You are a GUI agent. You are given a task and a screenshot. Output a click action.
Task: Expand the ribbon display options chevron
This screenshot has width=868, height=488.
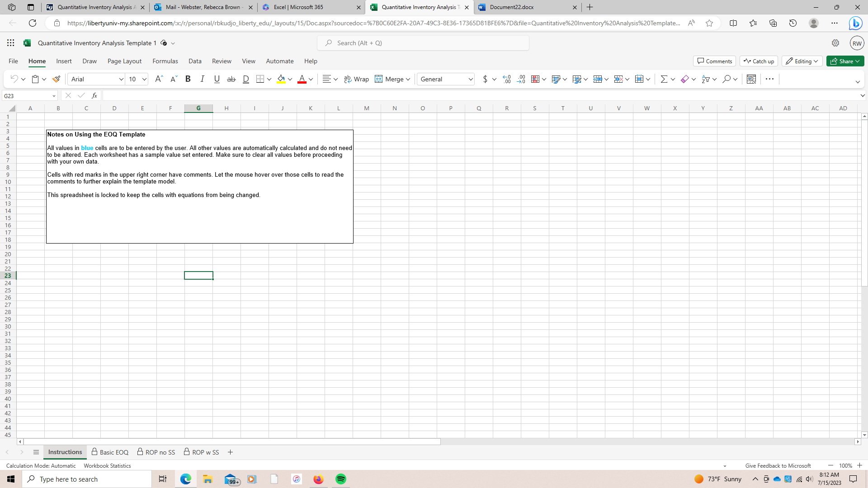[858, 82]
